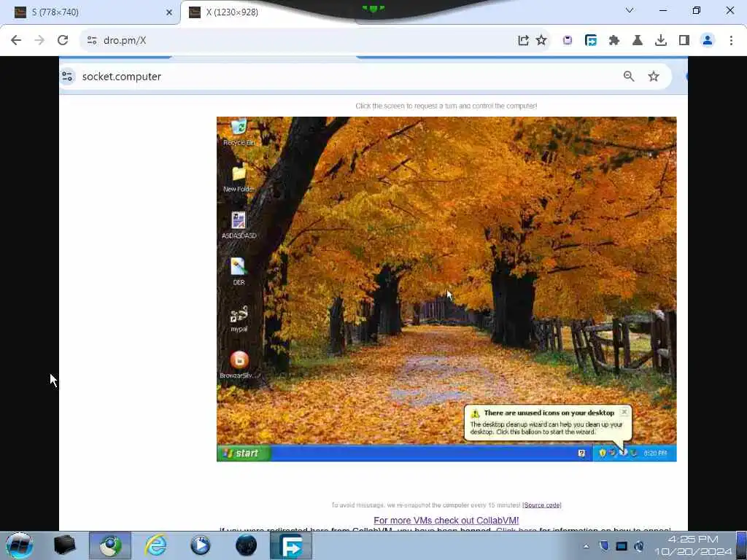Viewport: 747px width, 560px height.
Task: Click the zoom magnifier icon in the inner address bar
Action: tap(629, 76)
